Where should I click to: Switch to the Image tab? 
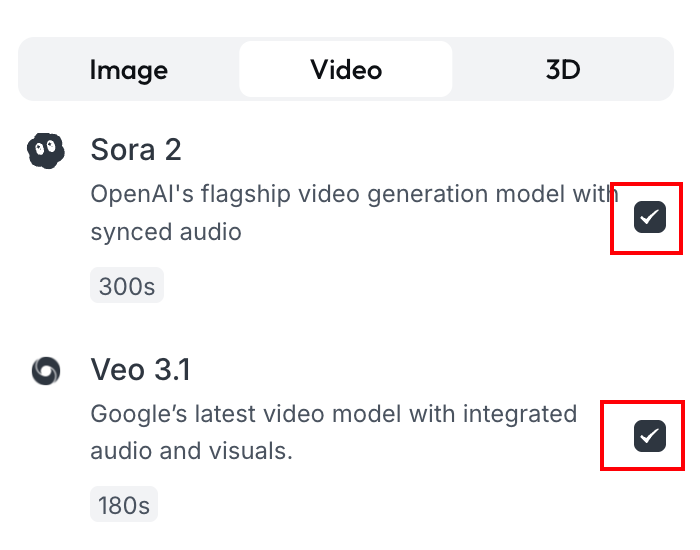(129, 69)
